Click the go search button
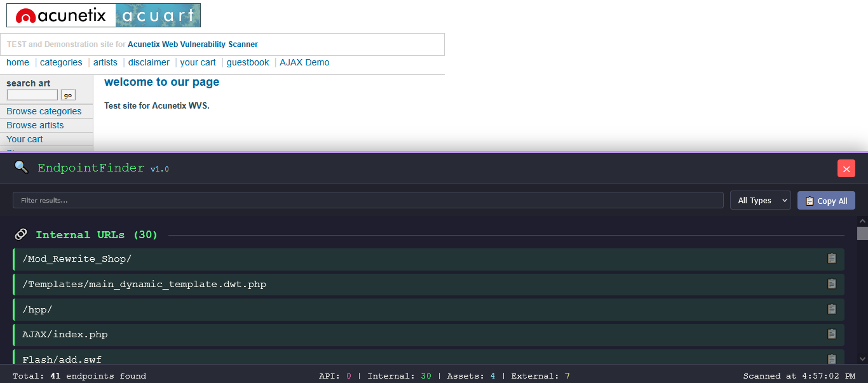868x383 pixels. pyautogui.click(x=67, y=95)
